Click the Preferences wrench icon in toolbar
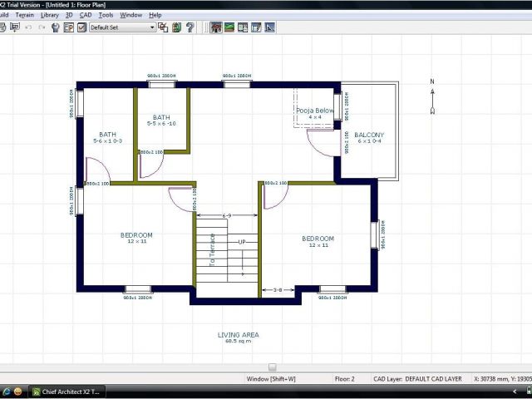The width and height of the screenshot is (532, 399). tap(55, 27)
